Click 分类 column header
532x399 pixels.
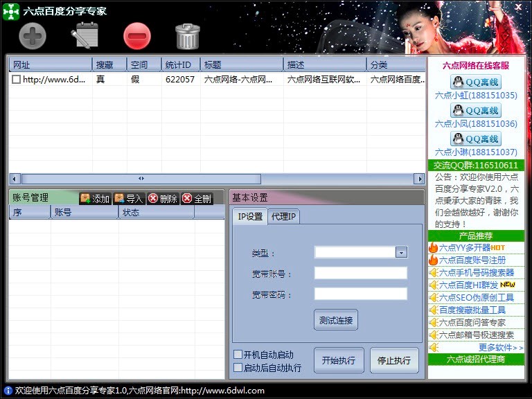[396, 64]
